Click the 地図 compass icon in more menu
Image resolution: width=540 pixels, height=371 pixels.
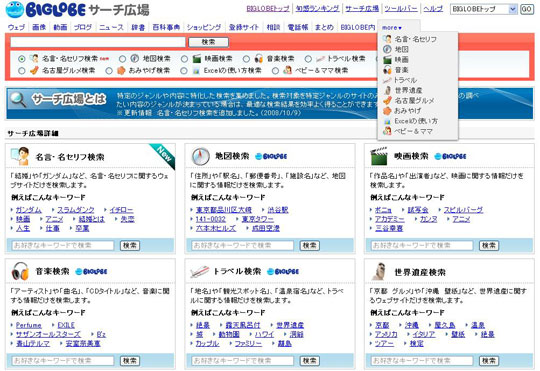(387, 49)
